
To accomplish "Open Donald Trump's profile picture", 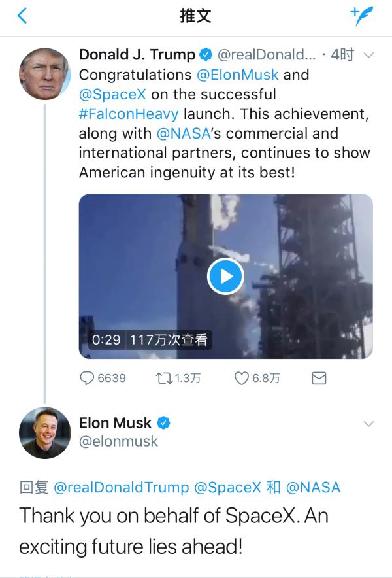I will pos(45,73).
